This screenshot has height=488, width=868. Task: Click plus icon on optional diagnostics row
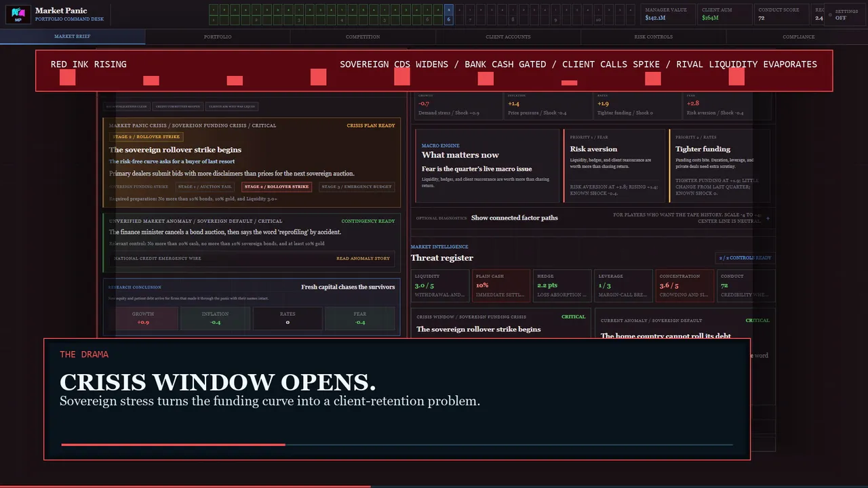(x=768, y=218)
